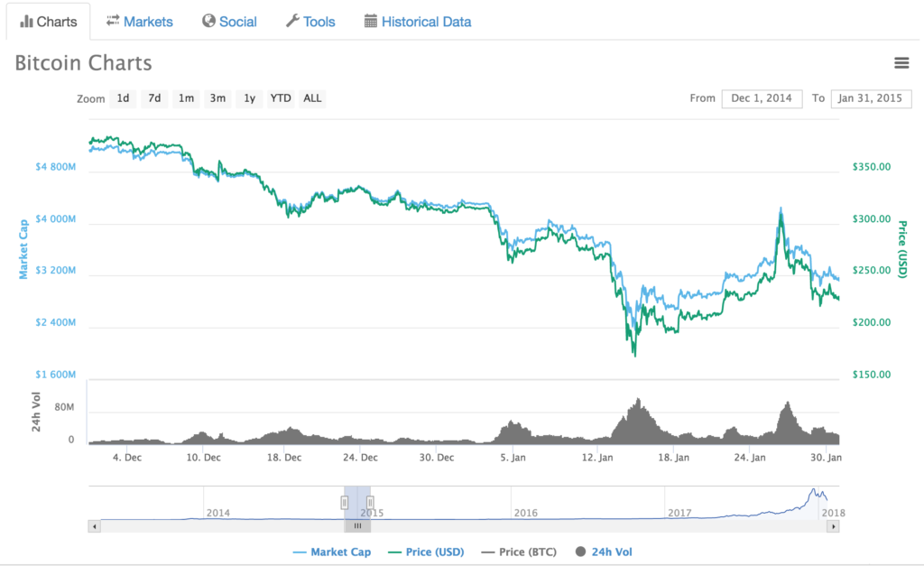Open the Markets tab
Screen dimensions: 924x566
tap(140, 22)
